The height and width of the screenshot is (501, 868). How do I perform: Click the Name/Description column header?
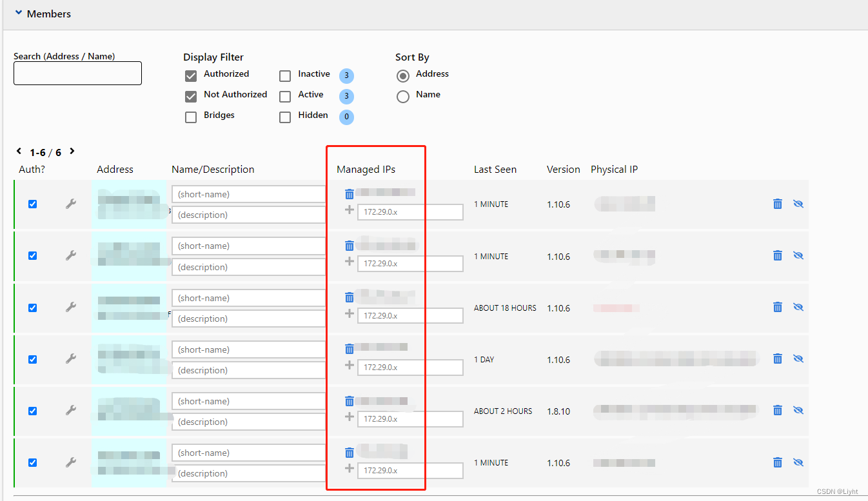(x=213, y=170)
